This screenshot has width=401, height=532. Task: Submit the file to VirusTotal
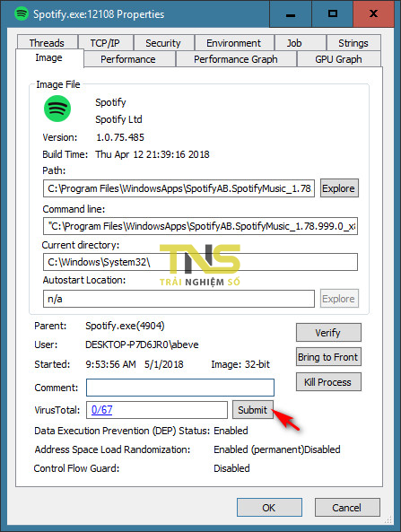(x=253, y=410)
